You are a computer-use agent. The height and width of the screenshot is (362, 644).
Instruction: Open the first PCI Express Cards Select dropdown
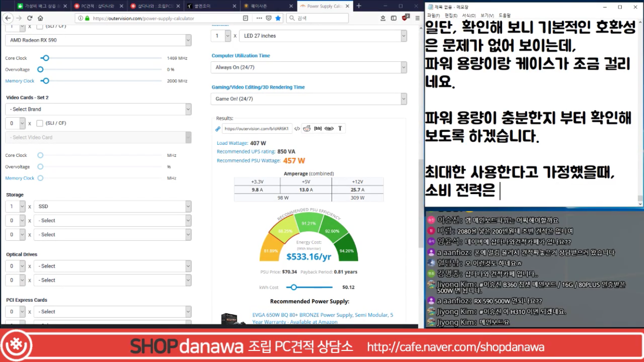click(112, 312)
